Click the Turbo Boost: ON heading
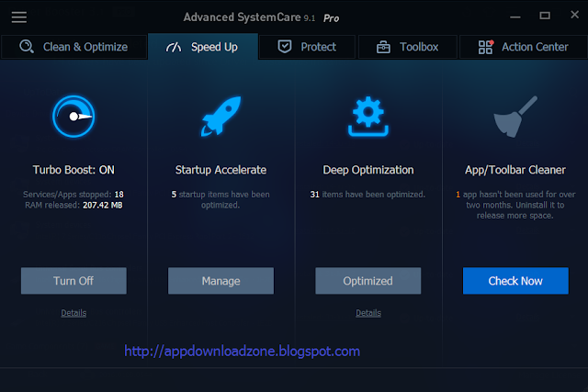588x392 pixels. point(73,170)
